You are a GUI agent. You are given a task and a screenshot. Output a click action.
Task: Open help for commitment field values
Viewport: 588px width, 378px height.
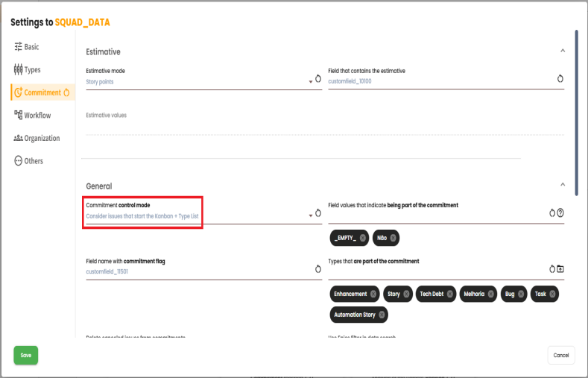pyautogui.click(x=560, y=212)
